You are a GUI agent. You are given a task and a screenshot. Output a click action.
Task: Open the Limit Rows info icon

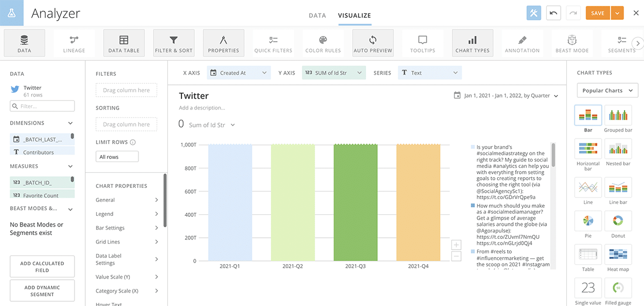click(x=133, y=142)
